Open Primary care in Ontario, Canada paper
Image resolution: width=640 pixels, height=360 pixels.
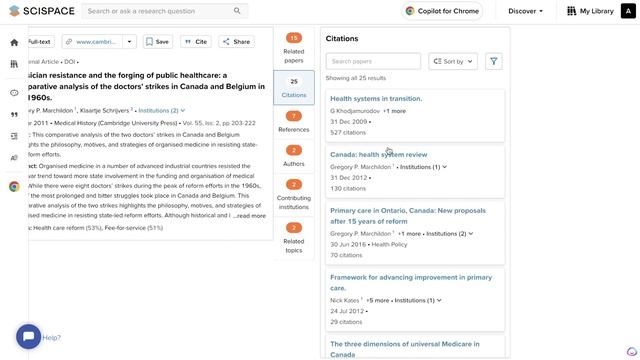tap(408, 216)
